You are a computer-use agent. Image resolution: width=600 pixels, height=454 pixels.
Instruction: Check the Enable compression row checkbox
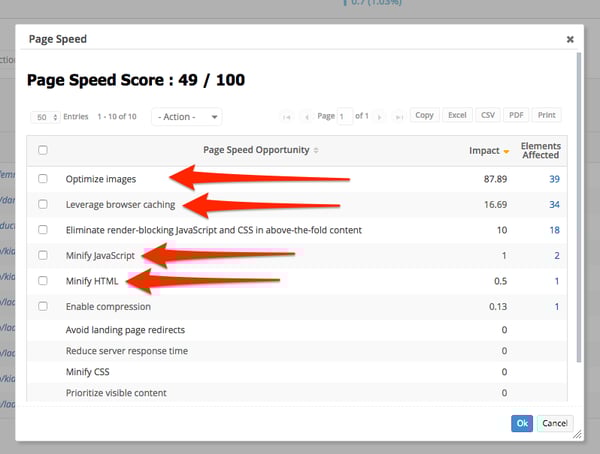point(43,306)
